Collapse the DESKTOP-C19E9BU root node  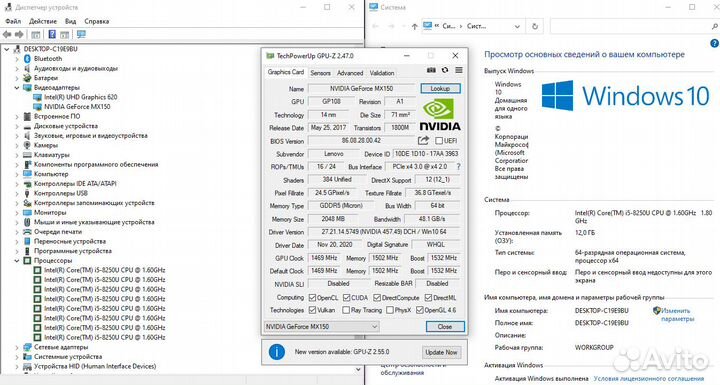pyautogui.click(x=6, y=49)
